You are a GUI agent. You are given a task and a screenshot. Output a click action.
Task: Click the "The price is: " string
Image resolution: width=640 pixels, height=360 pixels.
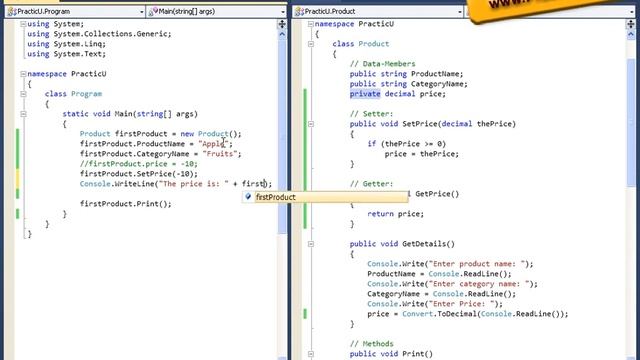[194, 184]
